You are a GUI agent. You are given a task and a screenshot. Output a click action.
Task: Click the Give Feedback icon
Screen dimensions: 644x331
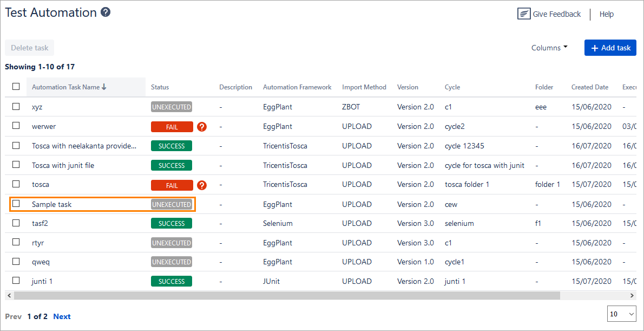523,14
